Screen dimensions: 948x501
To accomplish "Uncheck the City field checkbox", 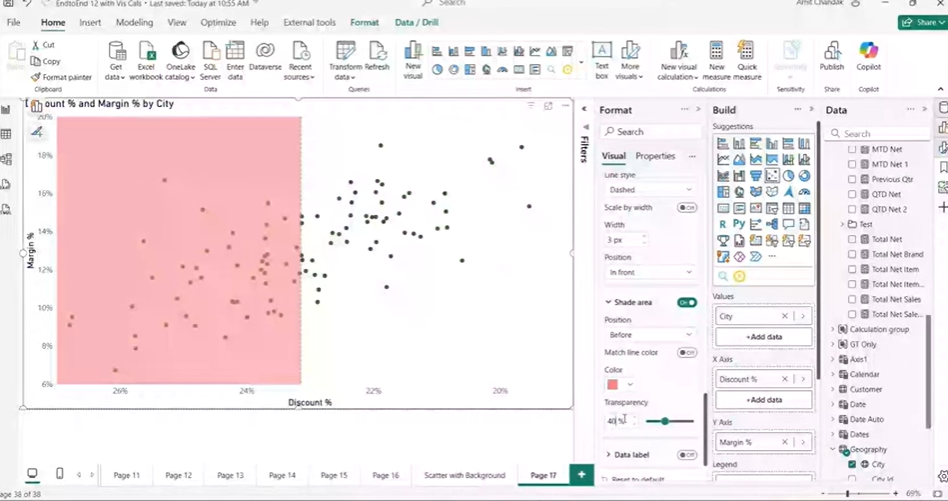I will click(852, 464).
